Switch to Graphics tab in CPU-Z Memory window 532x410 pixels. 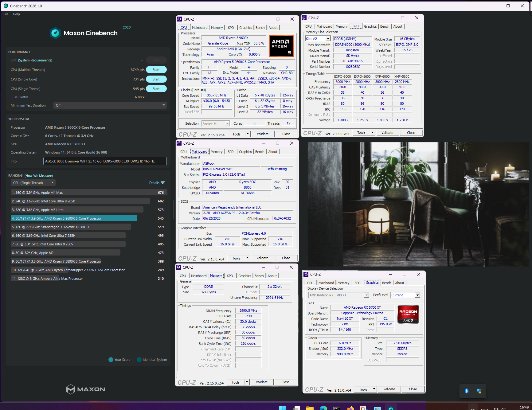pos(245,276)
